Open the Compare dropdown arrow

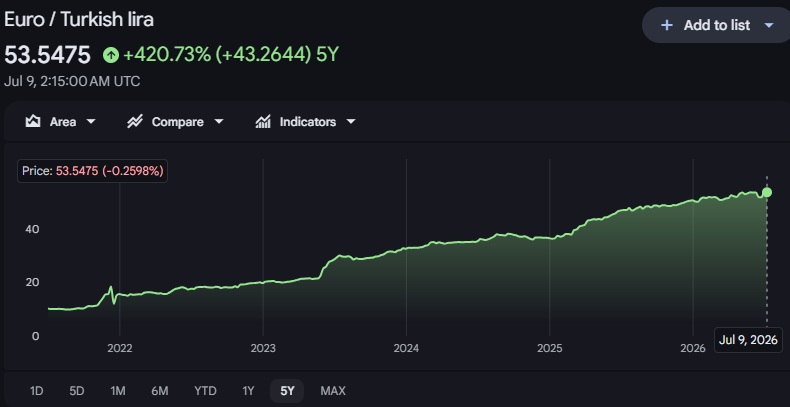[219, 122]
